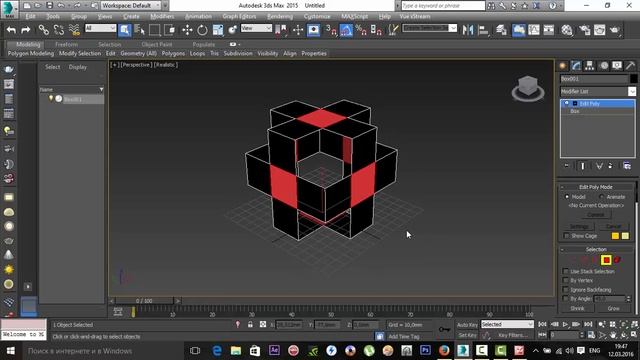The image size is (640, 360).
Task: Toggle the Angle Snap tool
Action: (x=346, y=30)
